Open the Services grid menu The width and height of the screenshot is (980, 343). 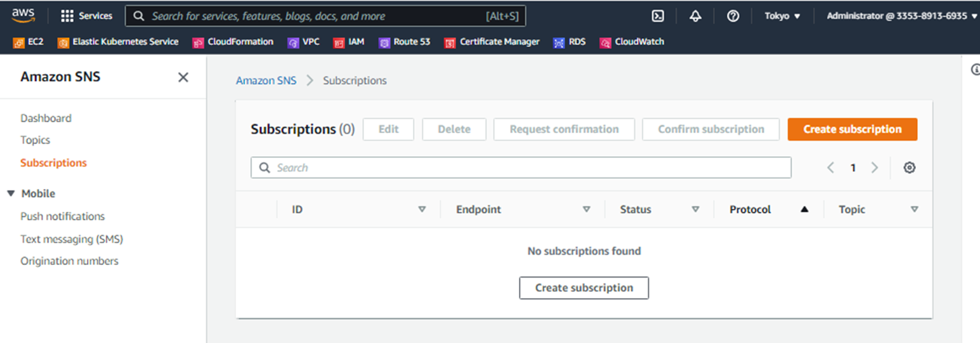pos(87,16)
